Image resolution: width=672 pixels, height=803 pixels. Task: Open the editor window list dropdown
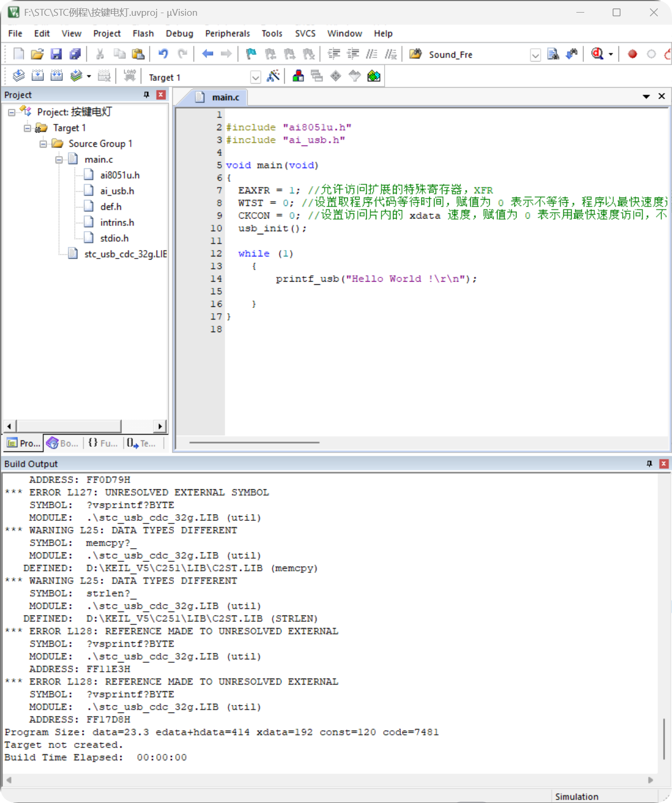coord(646,96)
